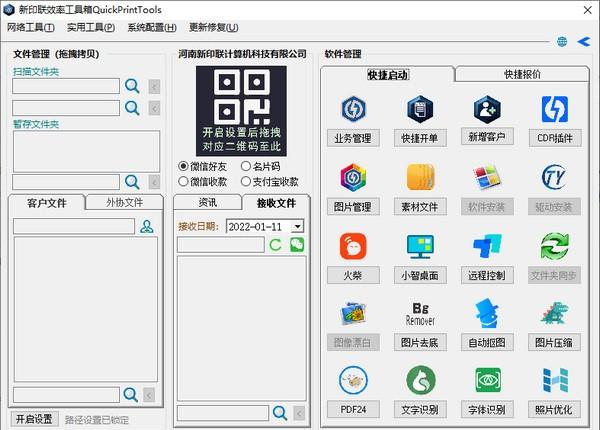Click the 业务管理 label button
Viewport: 600px width, 430px height.
coord(353,138)
